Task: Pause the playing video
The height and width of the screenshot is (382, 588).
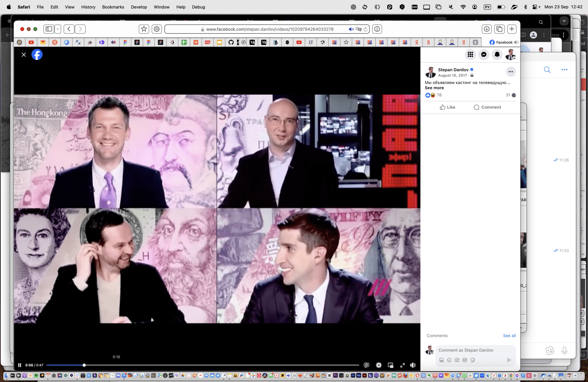Action: tap(20, 365)
